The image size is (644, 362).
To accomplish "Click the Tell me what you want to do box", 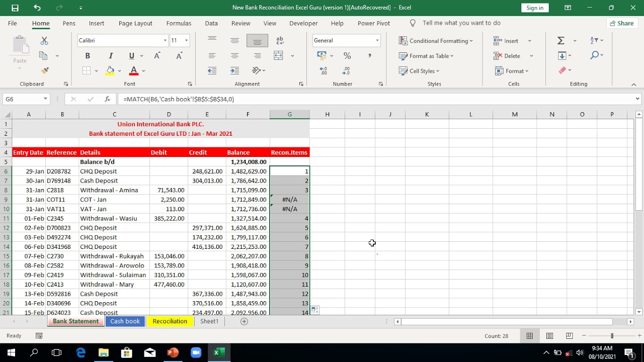I will (x=461, y=23).
